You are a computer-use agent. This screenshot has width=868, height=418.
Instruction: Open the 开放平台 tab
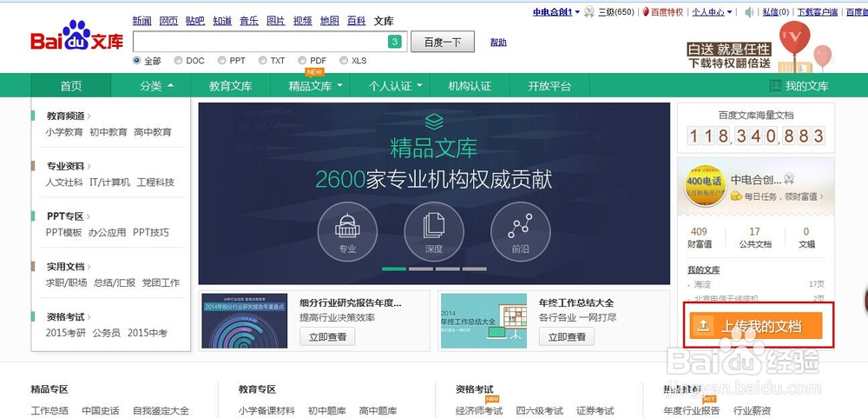point(549,86)
